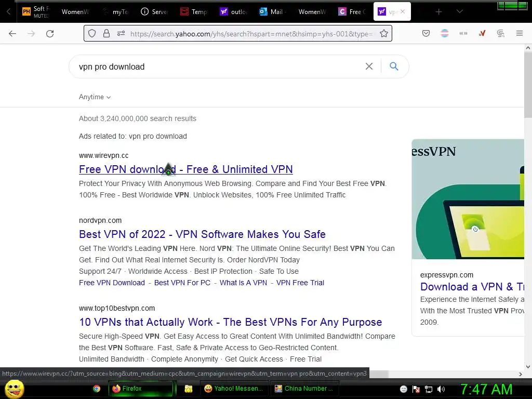
Task: Open the VPN Free Trial sitelink
Action: tap(300, 283)
